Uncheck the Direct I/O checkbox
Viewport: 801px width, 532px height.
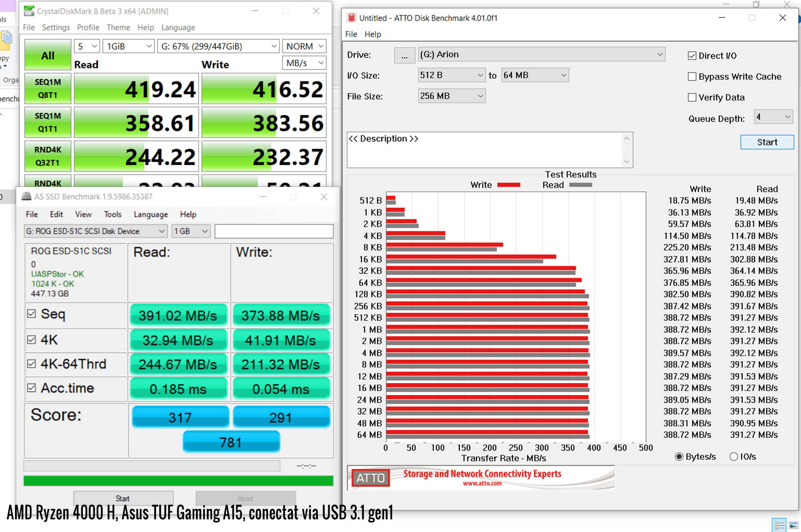(x=692, y=56)
